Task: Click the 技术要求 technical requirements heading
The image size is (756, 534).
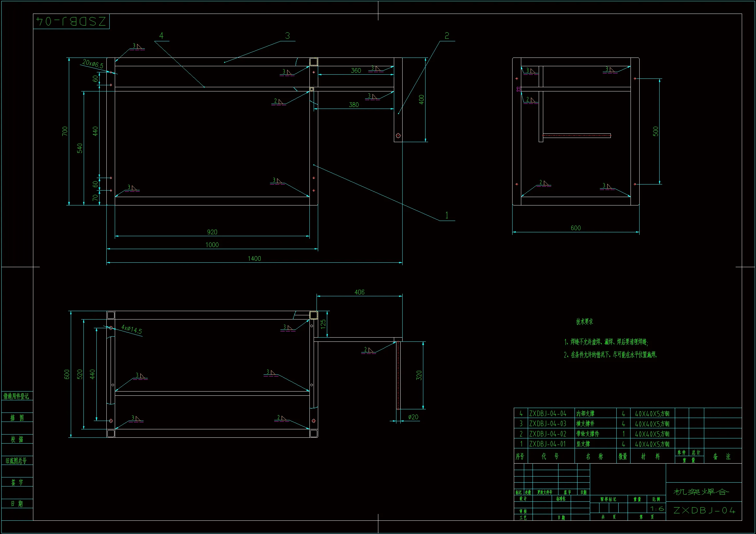Action: 584,322
